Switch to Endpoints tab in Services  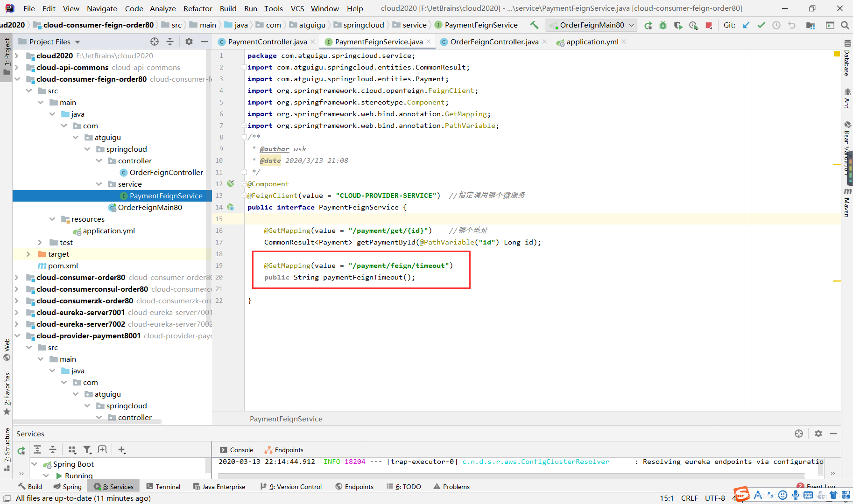(x=284, y=450)
